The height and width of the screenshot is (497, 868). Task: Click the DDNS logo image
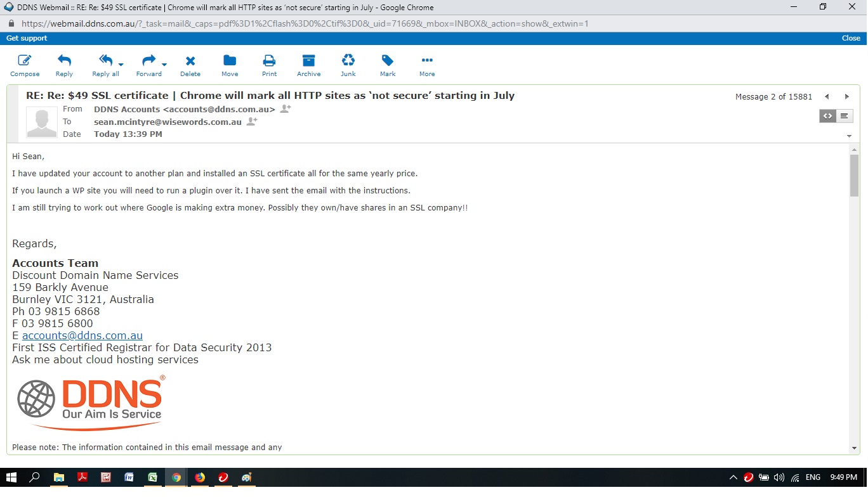pos(91,403)
